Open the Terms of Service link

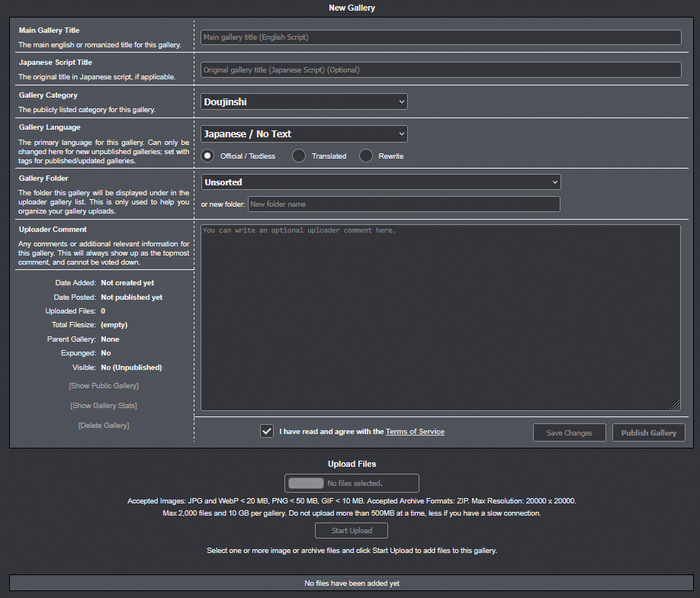pos(415,432)
